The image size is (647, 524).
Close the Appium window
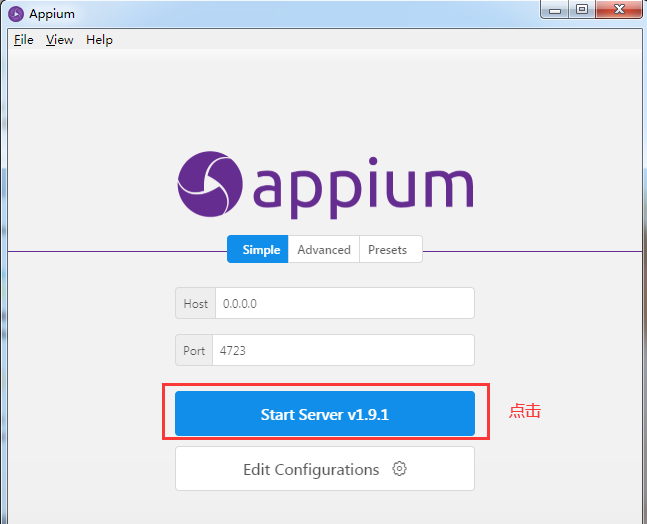coord(619,9)
